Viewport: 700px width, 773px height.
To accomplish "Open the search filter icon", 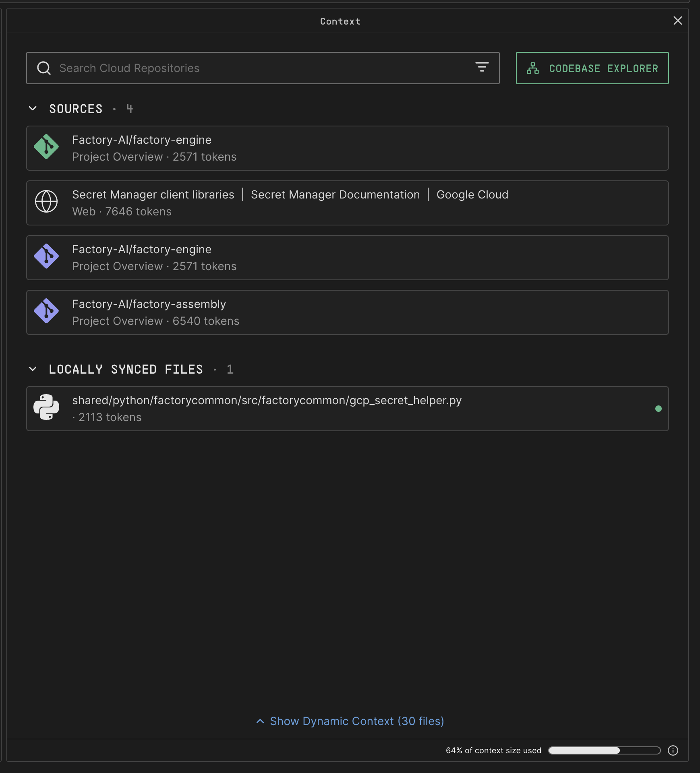I will [x=482, y=67].
